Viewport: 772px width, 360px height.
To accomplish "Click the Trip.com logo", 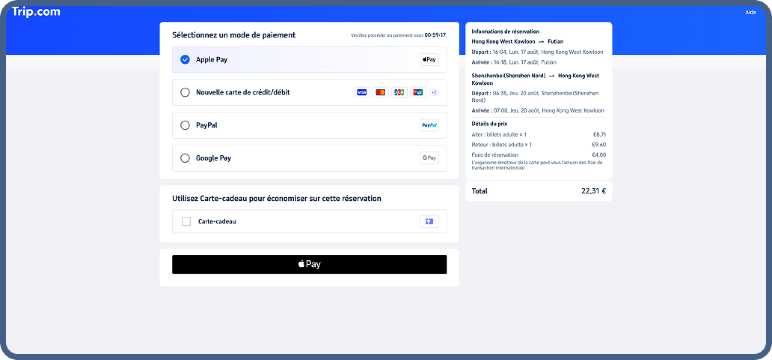I will pos(36,12).
